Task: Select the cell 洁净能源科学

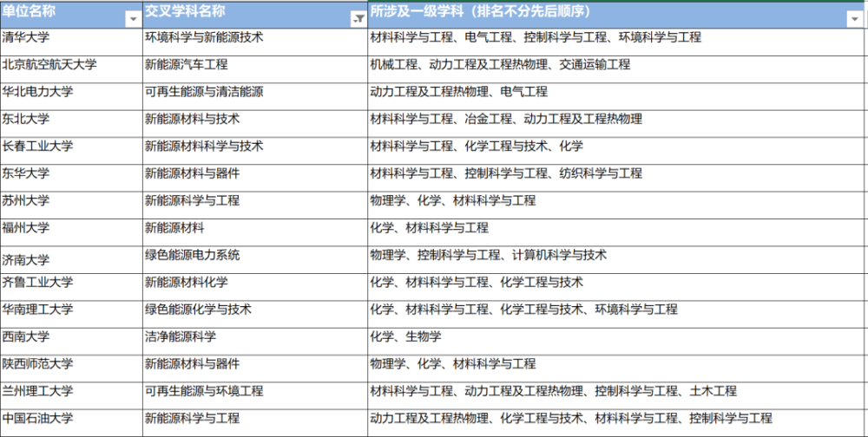Action: 254,341
